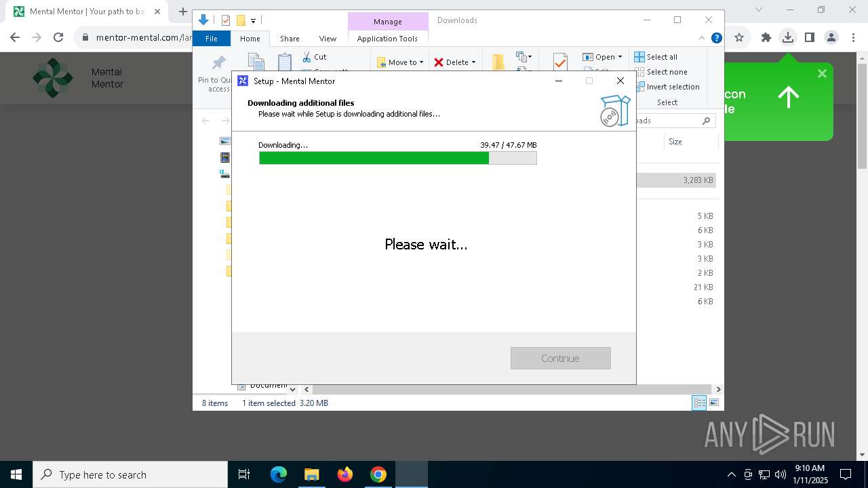
Task: Switch to the Share ribbon tab
Action: [x=290, y=39]
